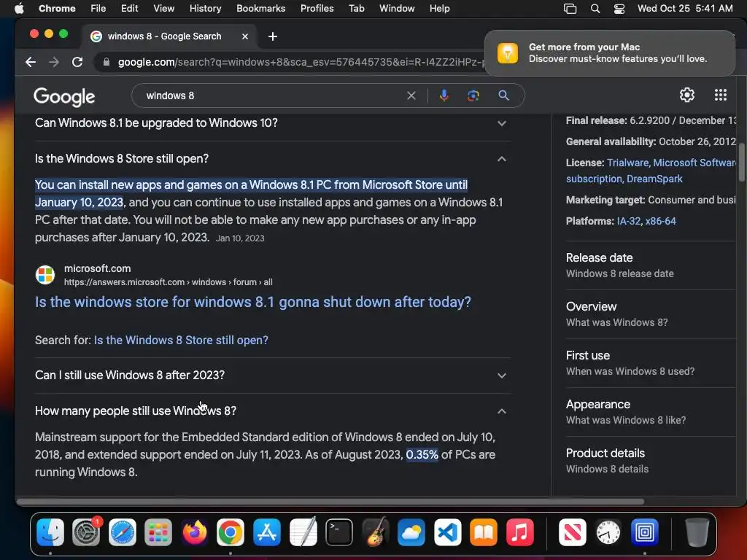The image size is (747, 560).
Task: Open Books app from the dock
Action: click(x=484, y=532)
